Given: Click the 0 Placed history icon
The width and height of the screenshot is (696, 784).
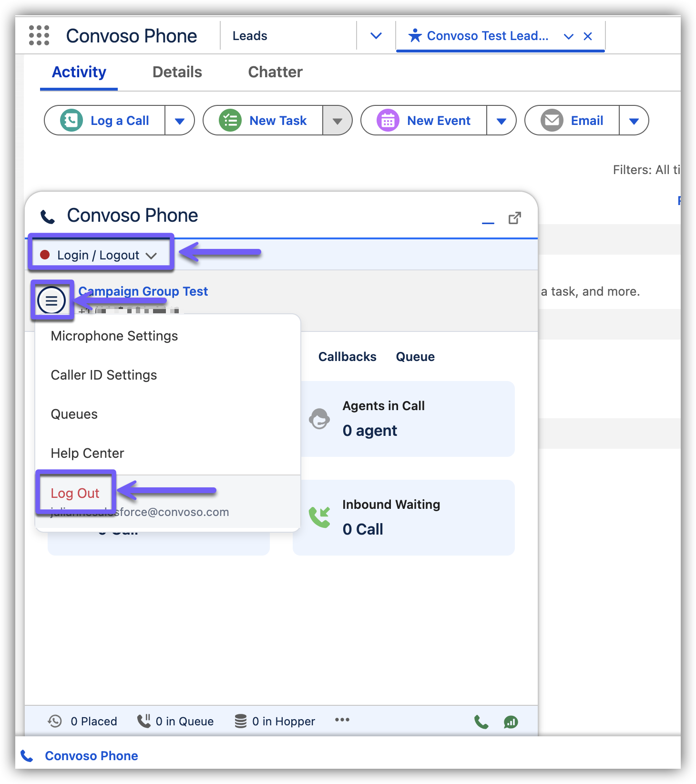Looking at the screenshot, I should click(55, 721).
